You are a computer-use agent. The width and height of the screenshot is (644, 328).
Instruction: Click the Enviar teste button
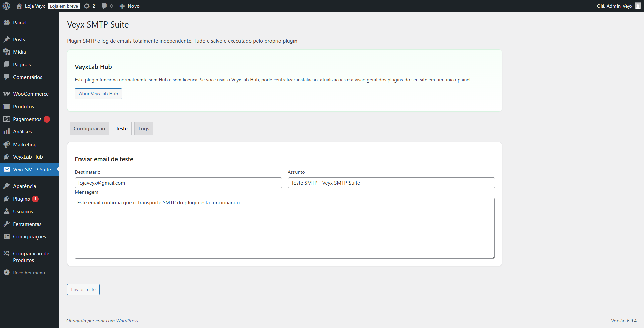point(83,289)
